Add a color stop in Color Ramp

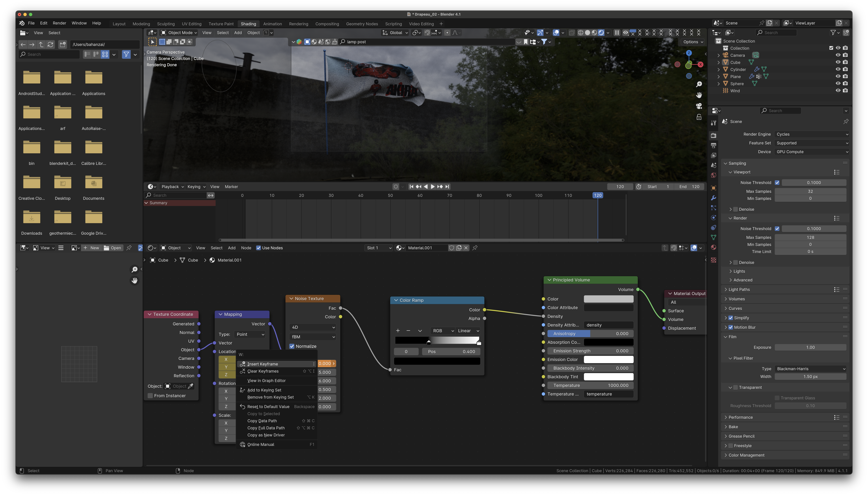coord(398,331)
